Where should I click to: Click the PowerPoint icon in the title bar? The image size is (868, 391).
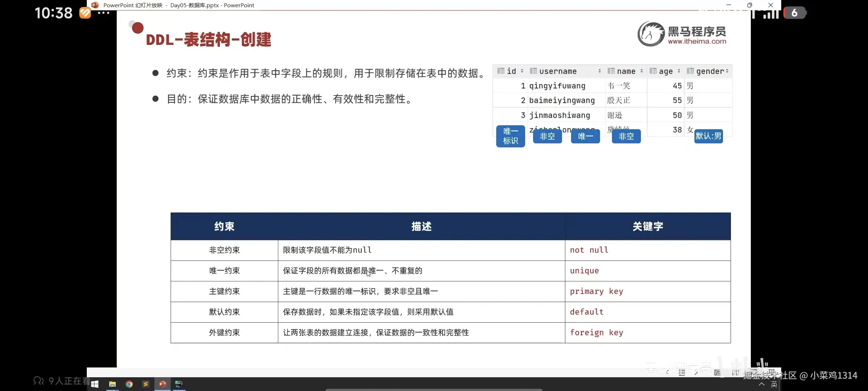point(95,5)
